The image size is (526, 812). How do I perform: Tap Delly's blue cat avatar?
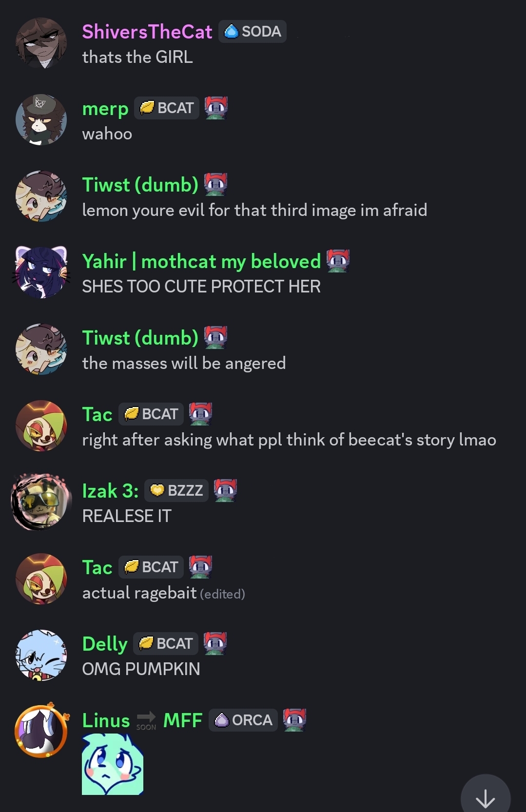[x=41, y=655]
